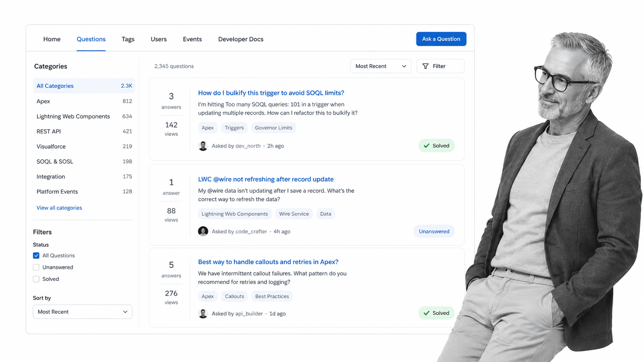Viewport: 644px width, 362px height.
Task: Click the dev_north username
Action: (248, 146)
